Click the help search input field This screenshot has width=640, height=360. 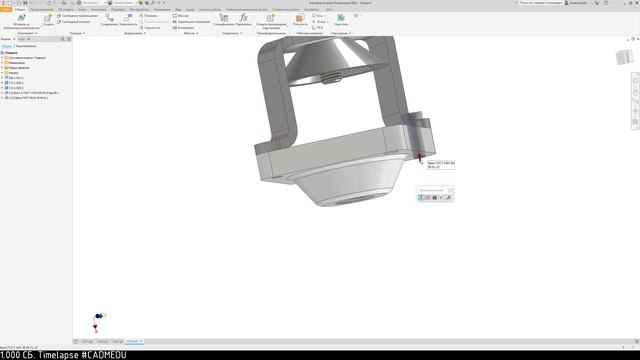(x=540, y=3)
